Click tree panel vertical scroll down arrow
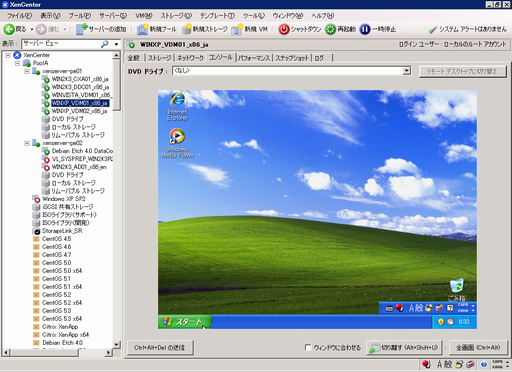Viewport: 512px width, 372px height. tap(116, 345)
